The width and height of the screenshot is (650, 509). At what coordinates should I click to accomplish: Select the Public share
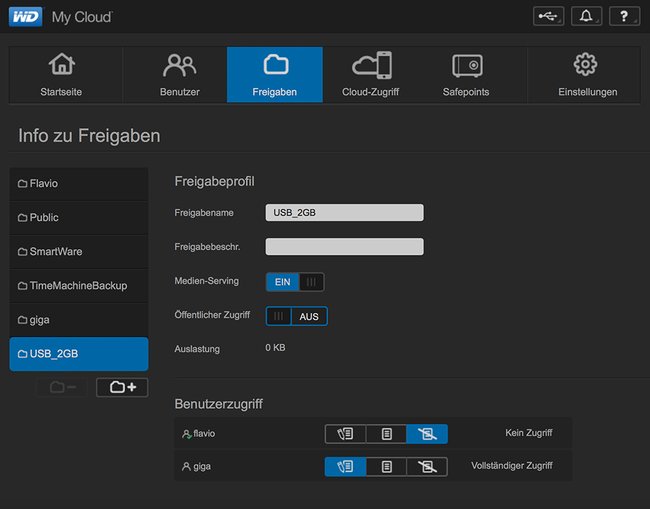point(79,218)
